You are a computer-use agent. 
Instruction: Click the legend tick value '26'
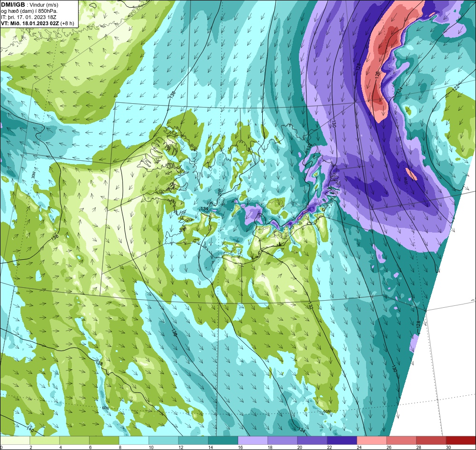pyautogui.click(x=388, y=447)
